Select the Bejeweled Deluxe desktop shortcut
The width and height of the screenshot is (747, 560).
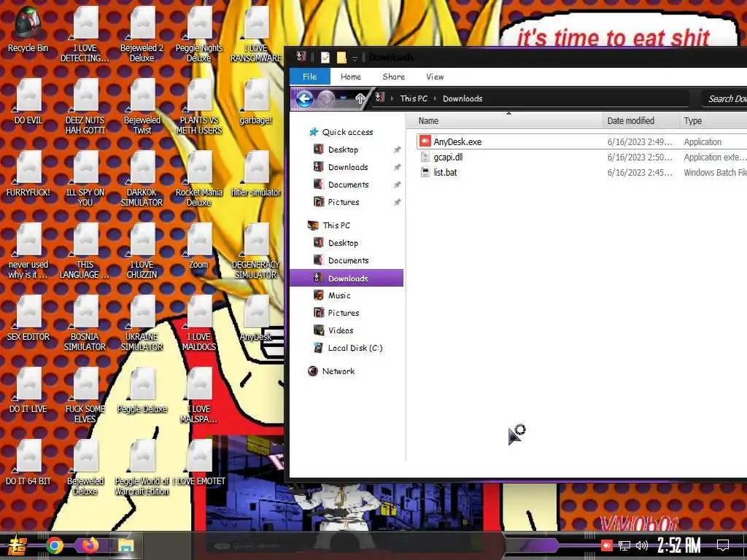point(85,467)
